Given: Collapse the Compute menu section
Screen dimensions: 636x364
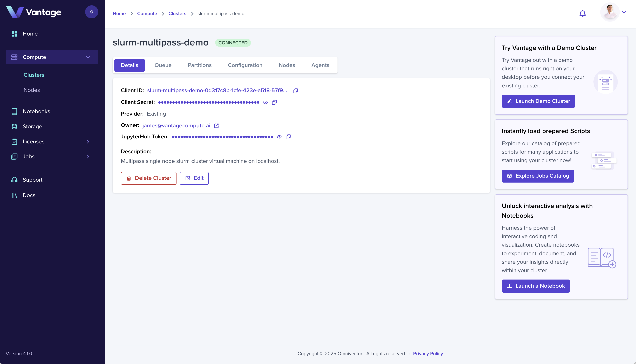Looking at the screenshot, I should pyautogui.click(x=88, y=57).
